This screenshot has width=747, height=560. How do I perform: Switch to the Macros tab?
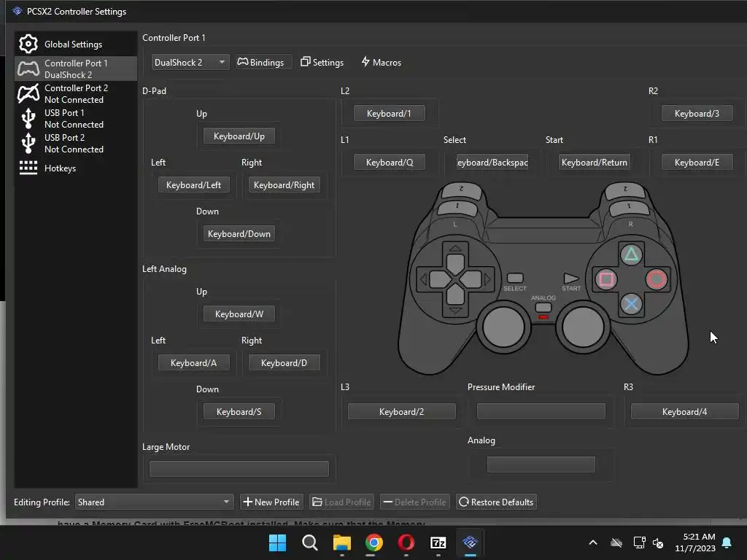[x=381, y=63]
